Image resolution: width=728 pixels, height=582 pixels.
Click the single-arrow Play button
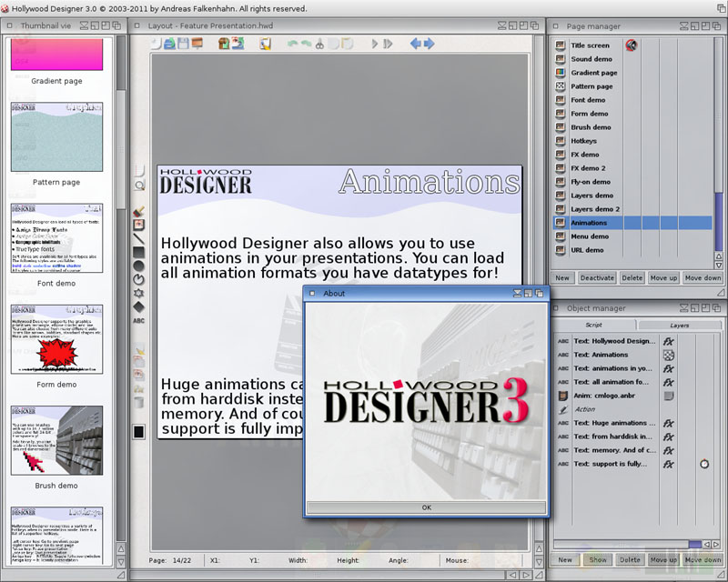(375, 44)
